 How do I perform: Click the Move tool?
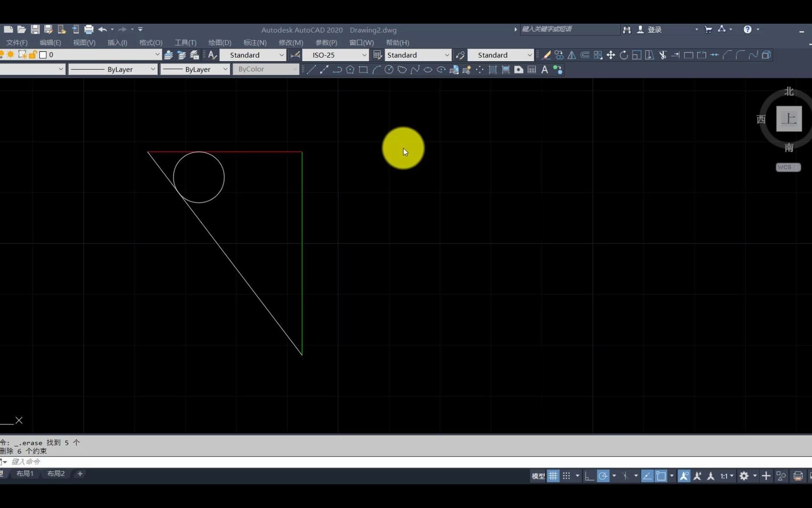pyautogui.click(x=611, y=55)
